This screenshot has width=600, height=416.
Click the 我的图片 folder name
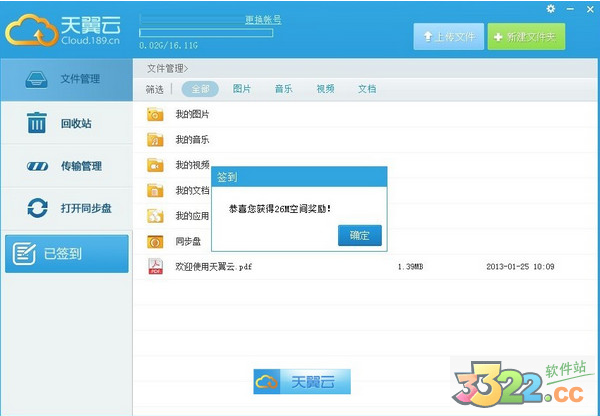pyautogui.click(x=192, y=114)
